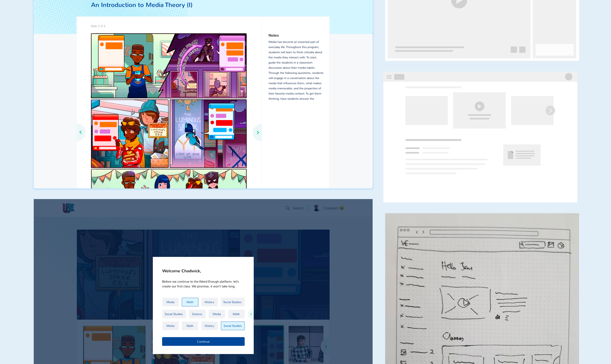Open the Chadwick user name menu
611x364 pixels.
pos(333,208)
